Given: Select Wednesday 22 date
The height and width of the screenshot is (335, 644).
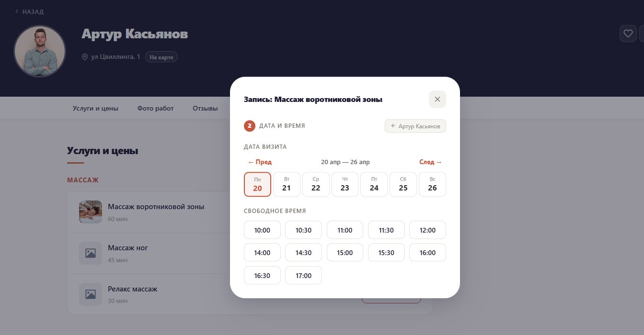Looking at the screenshot, I should click(316, 184).
